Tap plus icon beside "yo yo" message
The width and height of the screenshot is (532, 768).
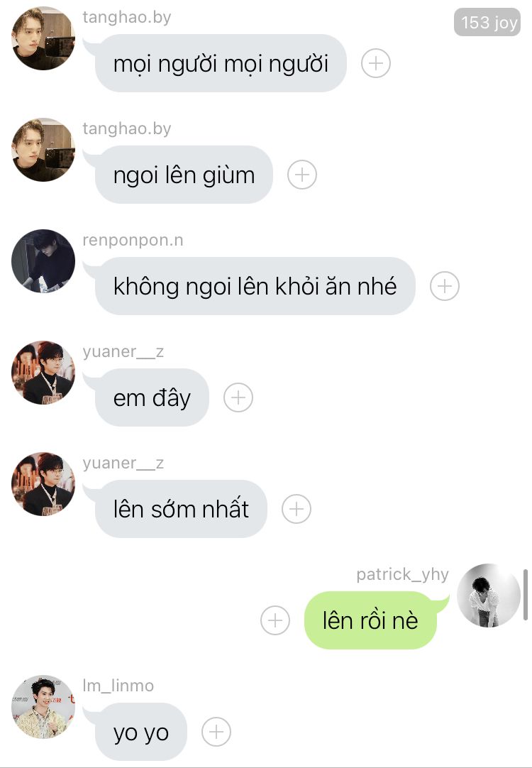[x=216, y=732]
